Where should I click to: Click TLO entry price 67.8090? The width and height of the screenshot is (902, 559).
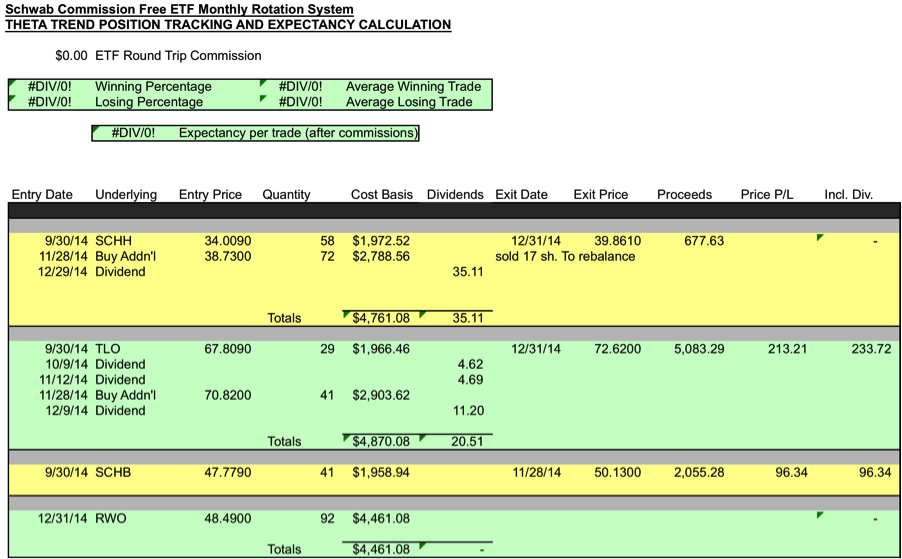click(228, 349)
